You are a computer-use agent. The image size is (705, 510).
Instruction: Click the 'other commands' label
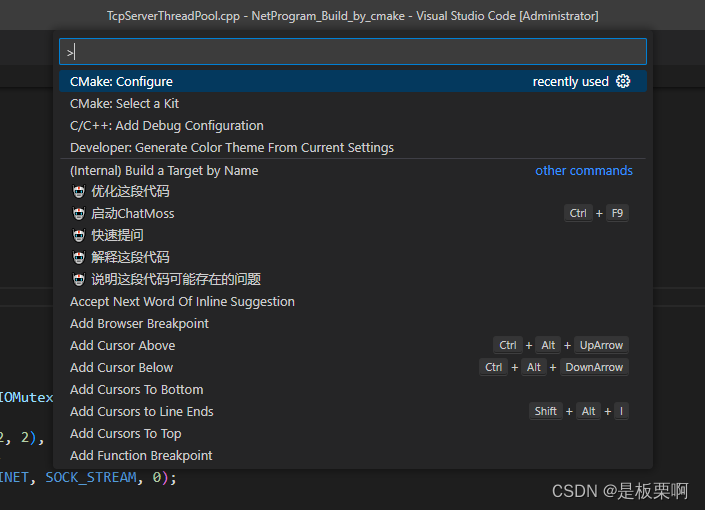click(584, 170)
